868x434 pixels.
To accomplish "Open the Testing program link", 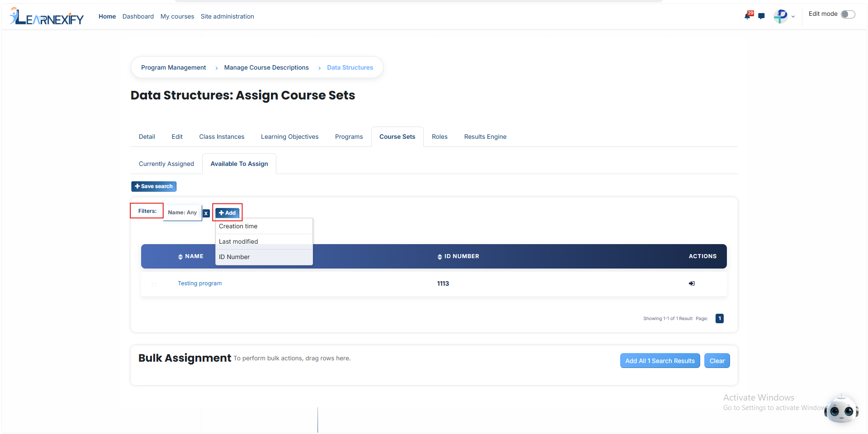I will 200,283.
